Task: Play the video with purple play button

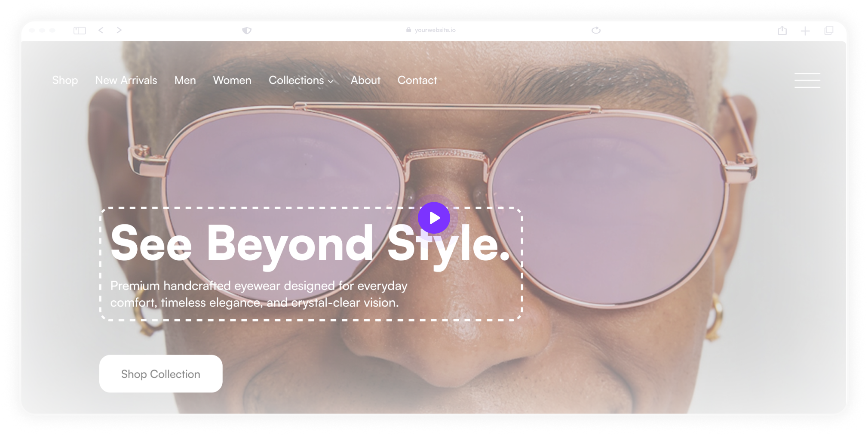Action: click(434, 218)
